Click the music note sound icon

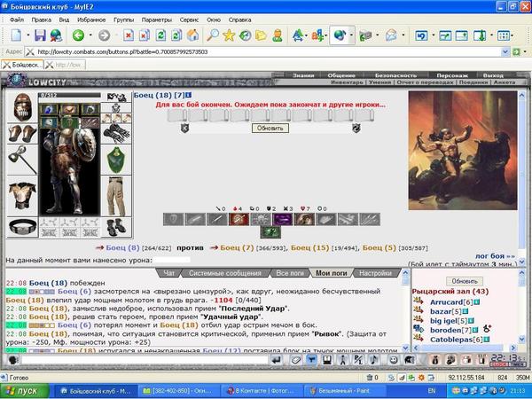click(x=373, y=360)
